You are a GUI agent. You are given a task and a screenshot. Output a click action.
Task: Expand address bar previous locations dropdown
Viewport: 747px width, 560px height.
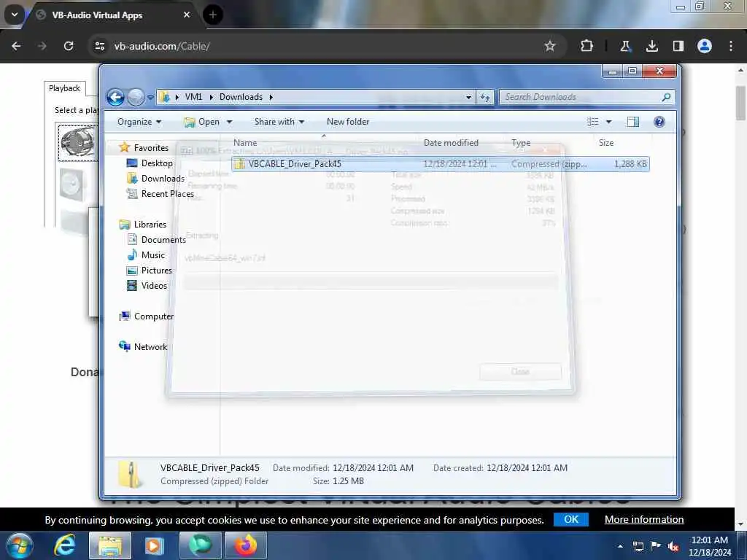[x=468, y=97]
